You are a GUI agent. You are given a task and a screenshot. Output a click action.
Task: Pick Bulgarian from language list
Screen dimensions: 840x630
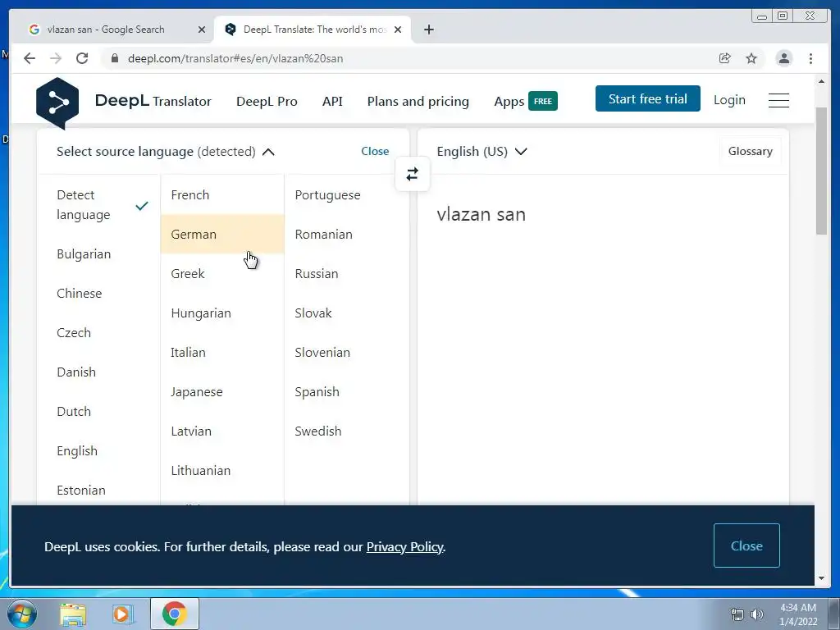[x=99, y=254]
